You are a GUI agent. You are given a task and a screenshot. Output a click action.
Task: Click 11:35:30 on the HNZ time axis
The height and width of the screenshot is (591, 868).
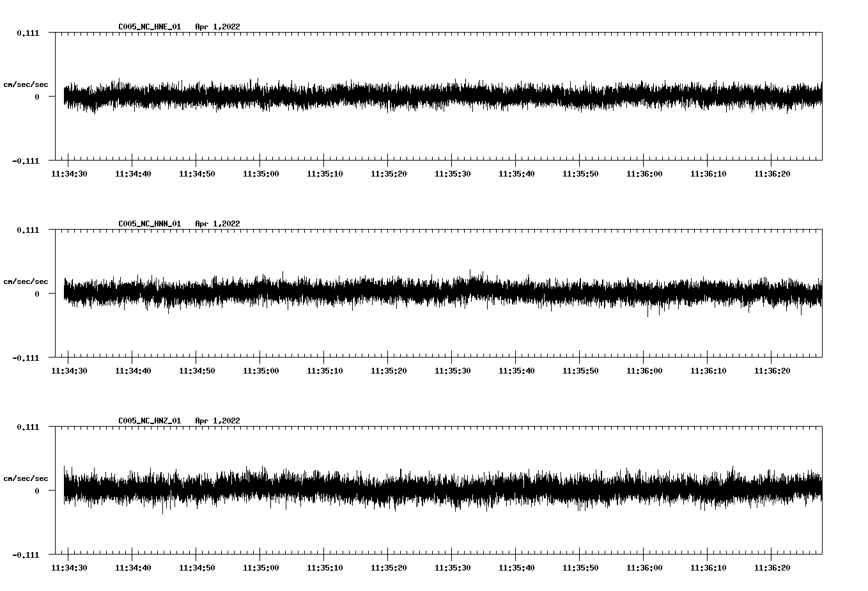(x=453, y=568)
